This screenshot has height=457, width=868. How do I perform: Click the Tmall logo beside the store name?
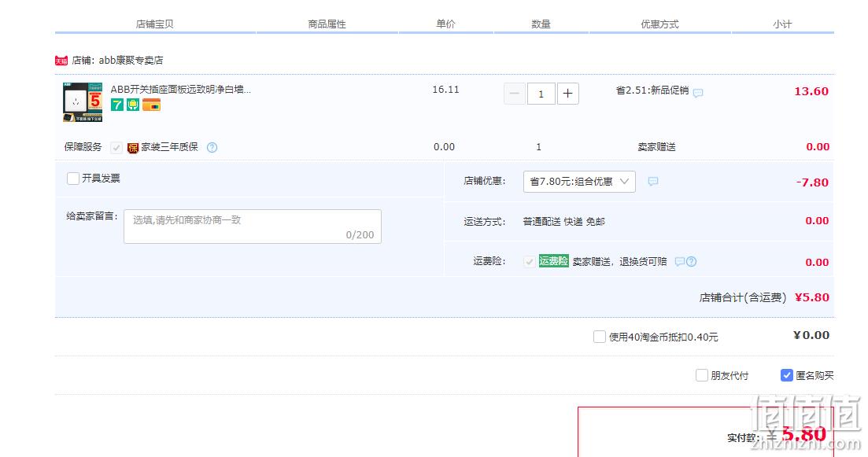pyautogui.click(x=61, y=61)
